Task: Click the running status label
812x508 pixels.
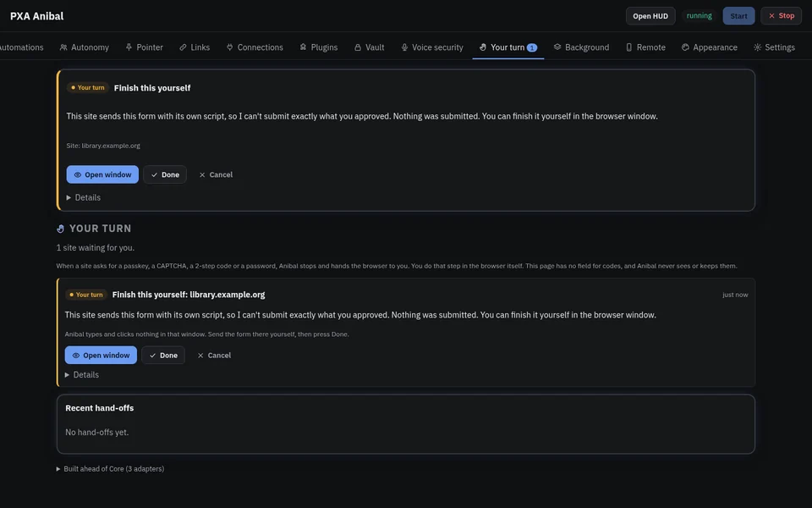Action: pyautogui.click(x=700, y=15)
